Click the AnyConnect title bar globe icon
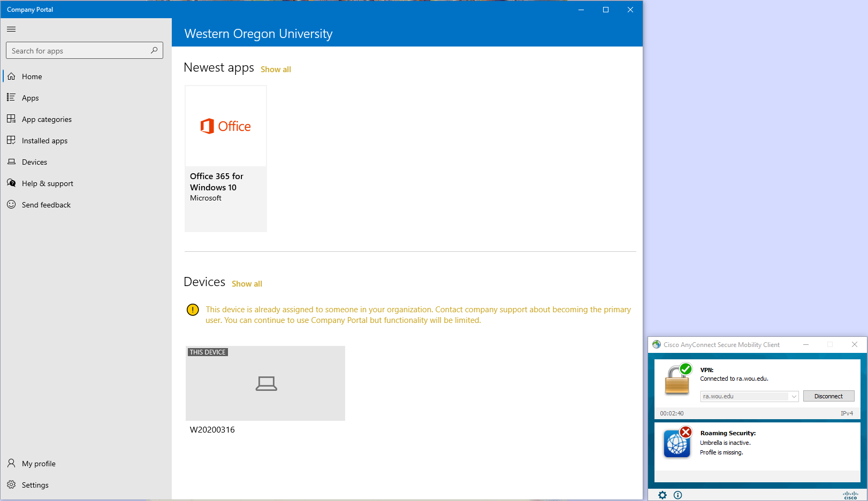This screenshot has height=501, width=868. coord(657,344)
